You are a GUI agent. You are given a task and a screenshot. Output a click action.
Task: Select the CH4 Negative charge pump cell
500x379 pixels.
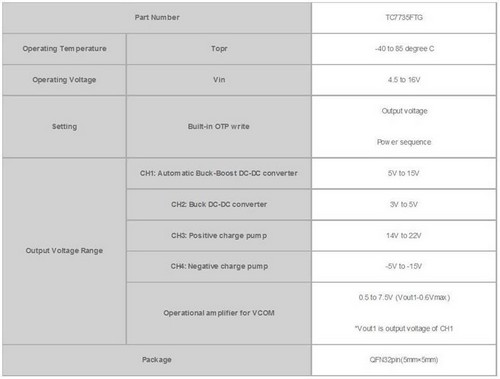coord(219,267)
